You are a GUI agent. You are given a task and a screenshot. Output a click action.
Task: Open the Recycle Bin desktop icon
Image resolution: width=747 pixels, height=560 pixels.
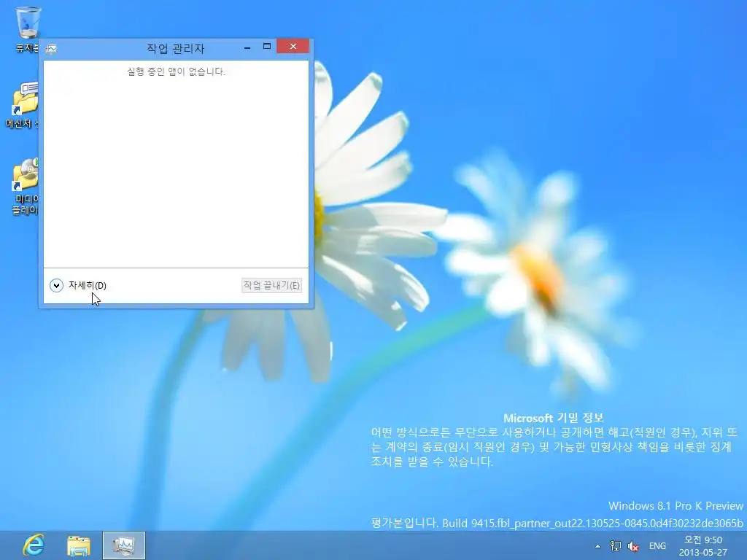tap(27, 29)
